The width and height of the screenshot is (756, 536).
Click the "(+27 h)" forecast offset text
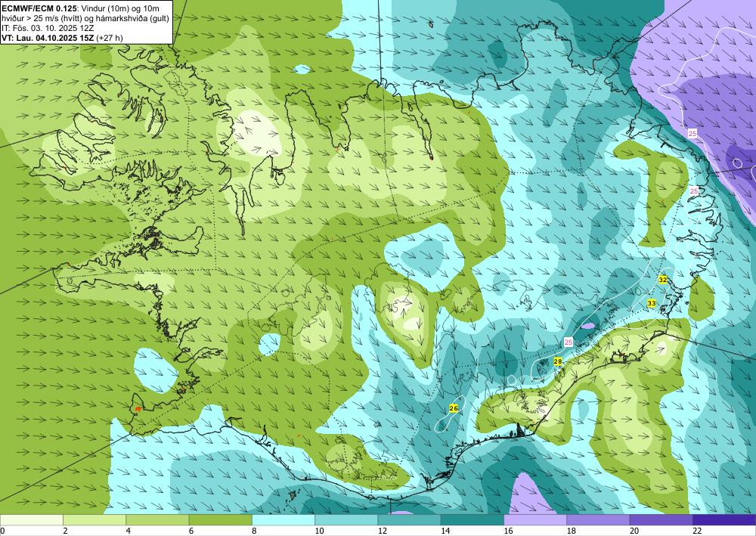click(x=110, y=37)
